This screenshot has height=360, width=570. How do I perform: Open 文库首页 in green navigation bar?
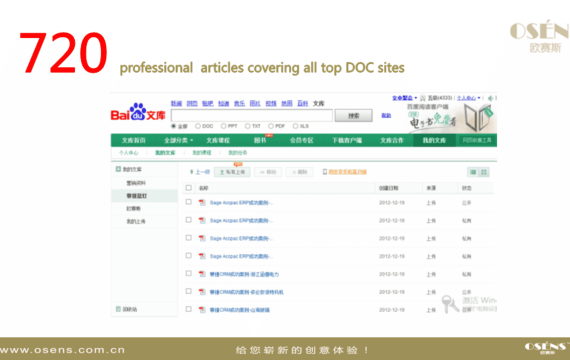click(x=133, y=140)
